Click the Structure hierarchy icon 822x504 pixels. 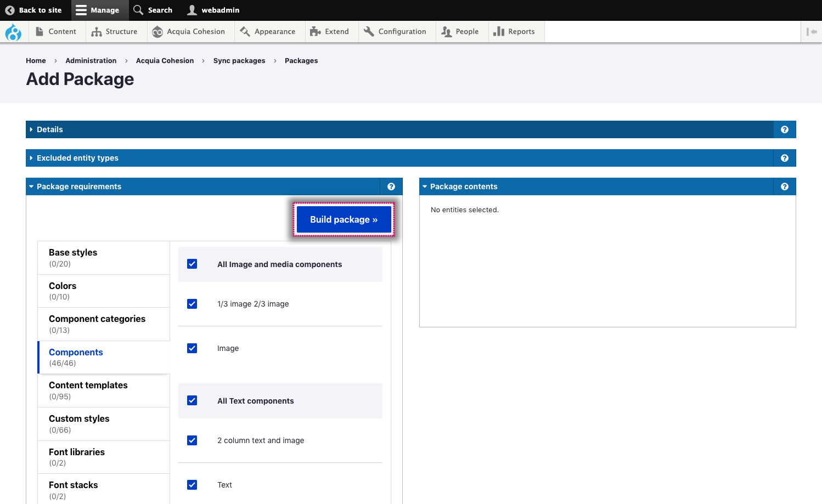point(97,31)
